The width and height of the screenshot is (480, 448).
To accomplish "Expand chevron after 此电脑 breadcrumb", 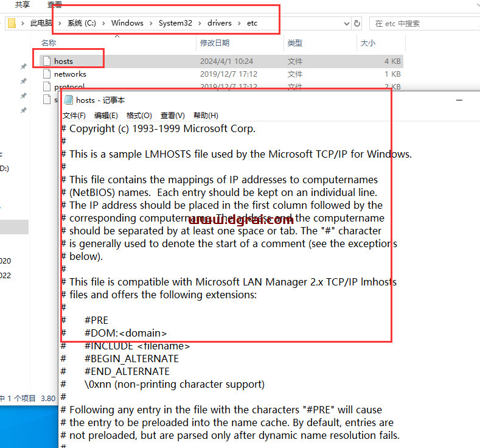I will tap(60, 23).
